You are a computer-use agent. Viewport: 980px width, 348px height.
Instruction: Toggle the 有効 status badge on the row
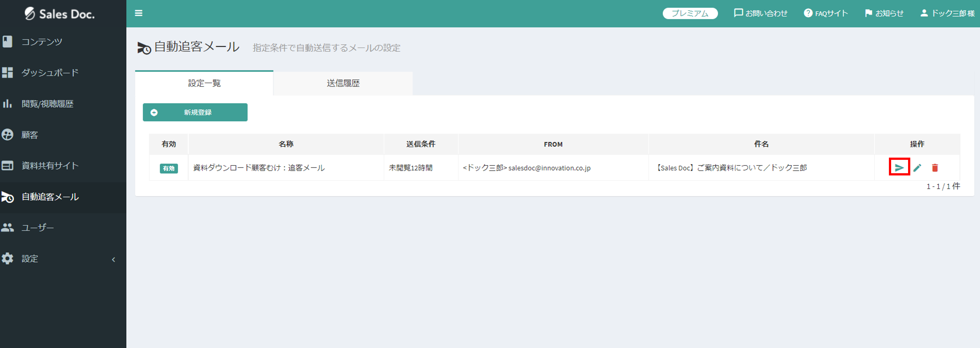169,168
